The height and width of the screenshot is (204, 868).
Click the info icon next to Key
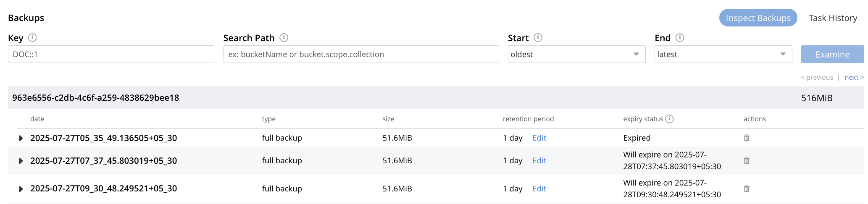point(32,38)
